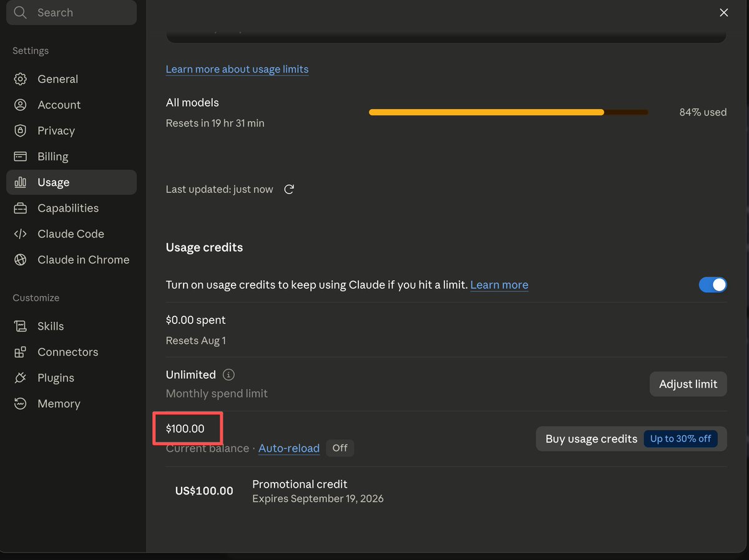This screenshot has width=749, height=560.
Task: Click the Usage credits heading
Action: [x=204, y=248]
